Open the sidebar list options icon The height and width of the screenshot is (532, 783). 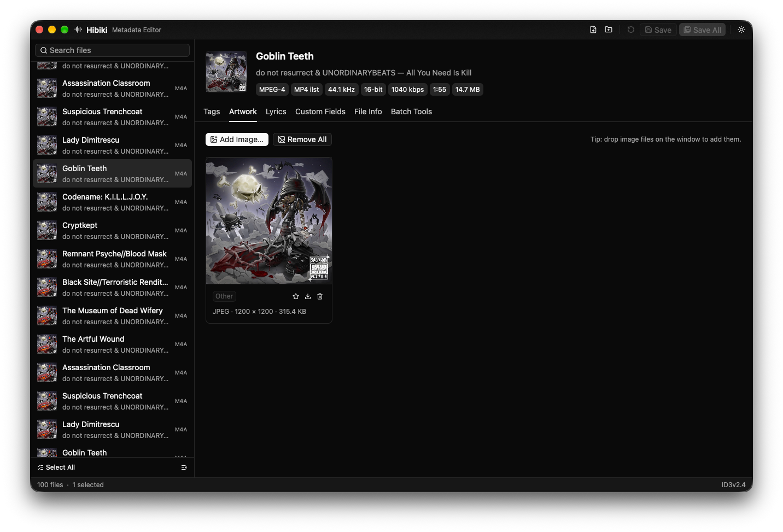coord(184,467)
